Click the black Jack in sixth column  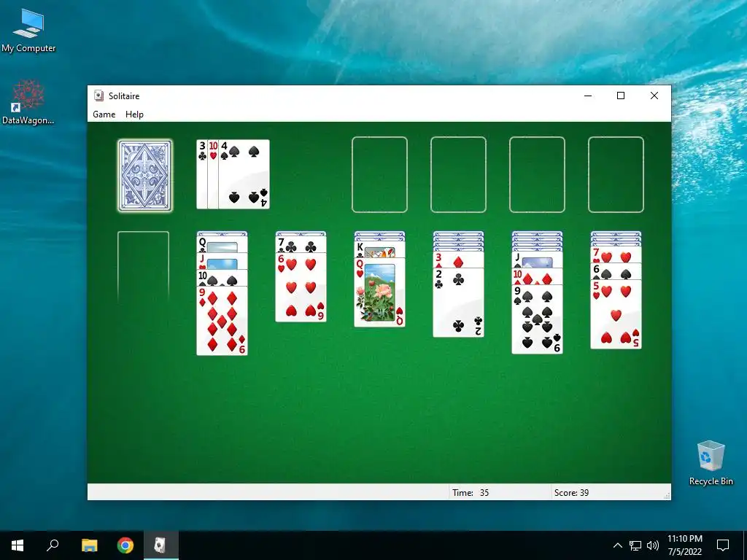[537, 260]
